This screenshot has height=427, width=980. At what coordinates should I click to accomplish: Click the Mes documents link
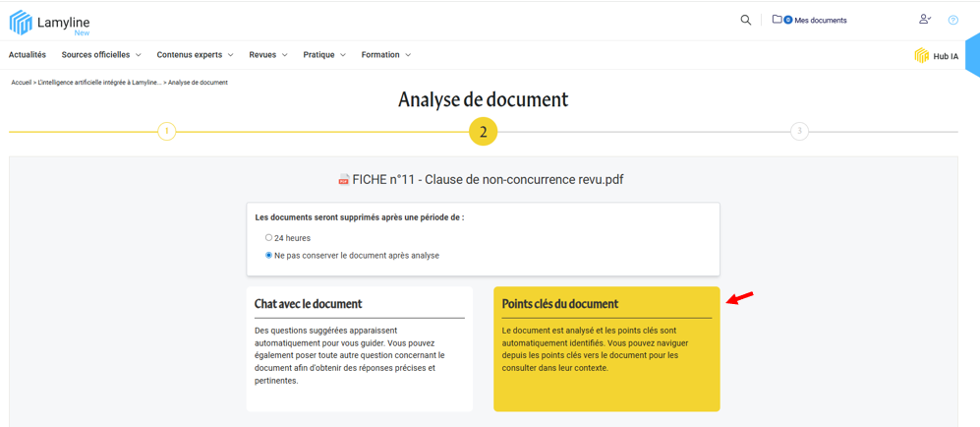[821, 20]
